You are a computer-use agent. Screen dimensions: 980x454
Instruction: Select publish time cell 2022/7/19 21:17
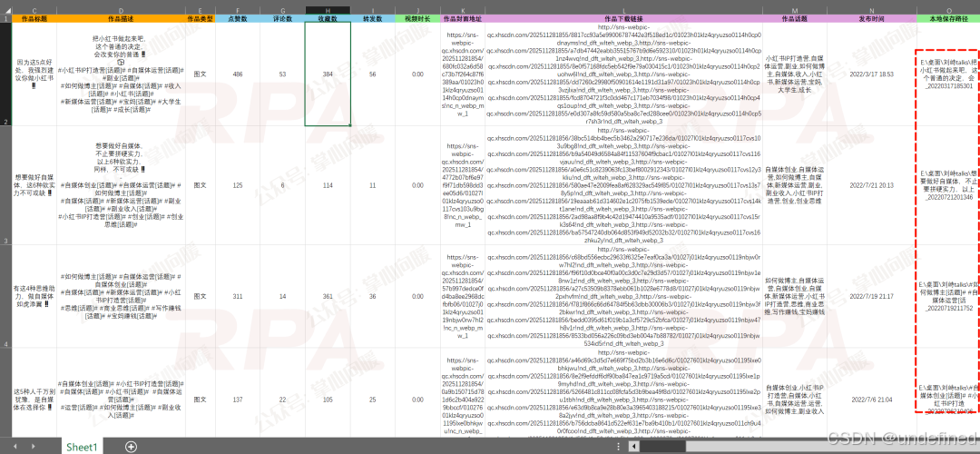871,296
